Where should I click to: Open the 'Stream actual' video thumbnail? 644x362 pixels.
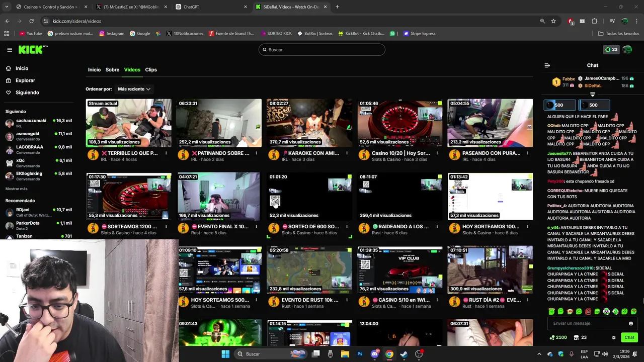(128, 123)
